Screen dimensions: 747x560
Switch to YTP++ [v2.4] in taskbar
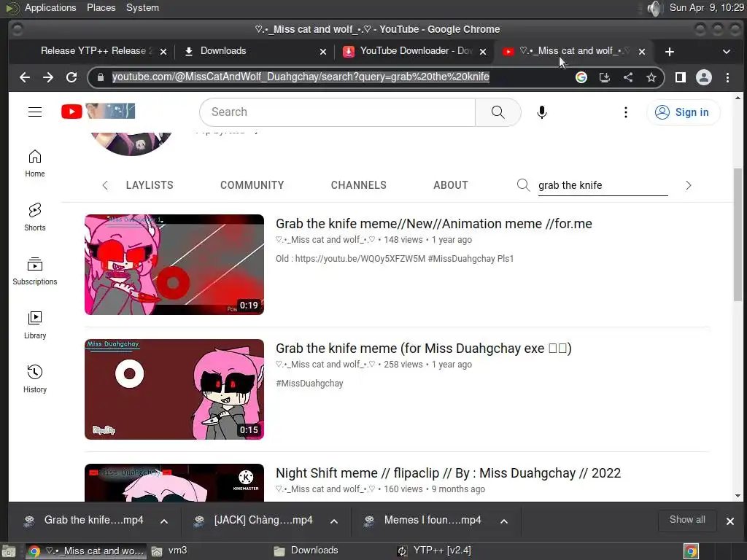433,551
